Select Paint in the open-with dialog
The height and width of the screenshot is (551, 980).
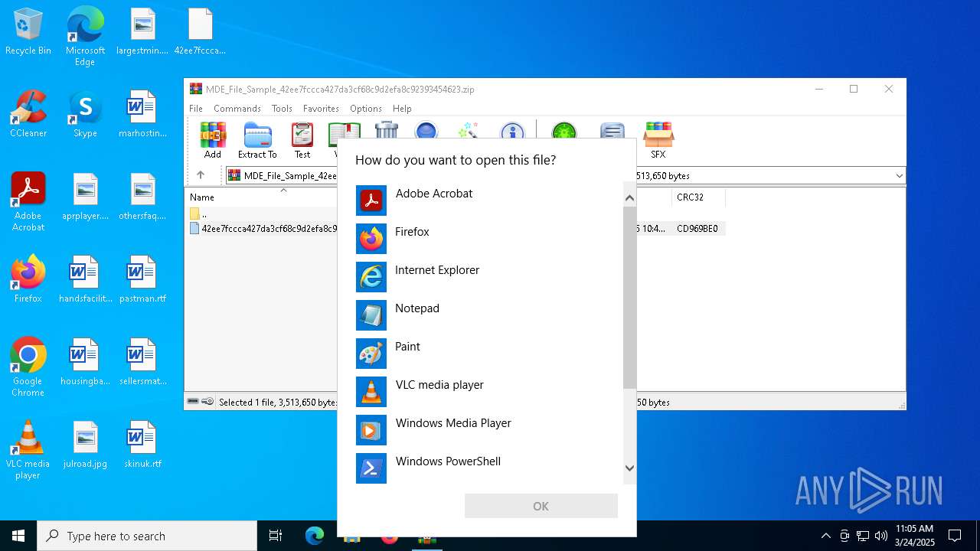coord(488,354)
